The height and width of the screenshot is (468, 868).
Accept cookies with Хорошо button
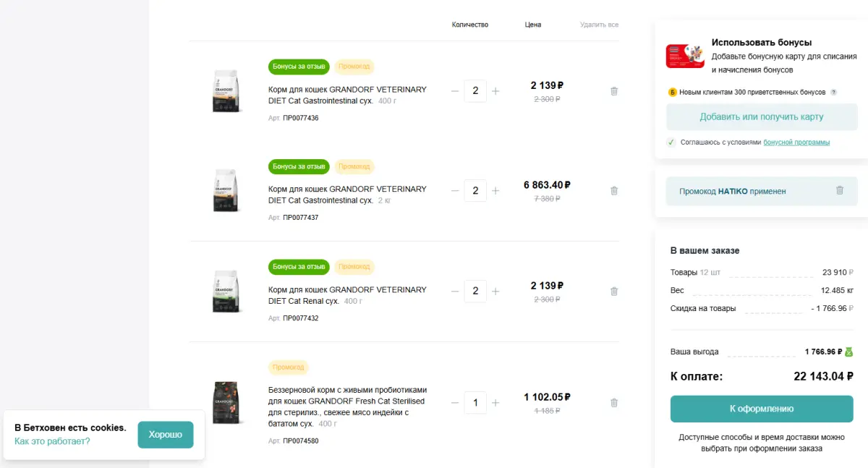pyautogui.click(x=166, y=435)
